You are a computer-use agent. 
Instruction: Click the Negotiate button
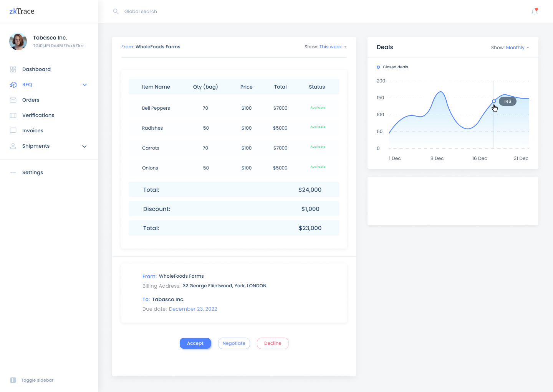234,343
